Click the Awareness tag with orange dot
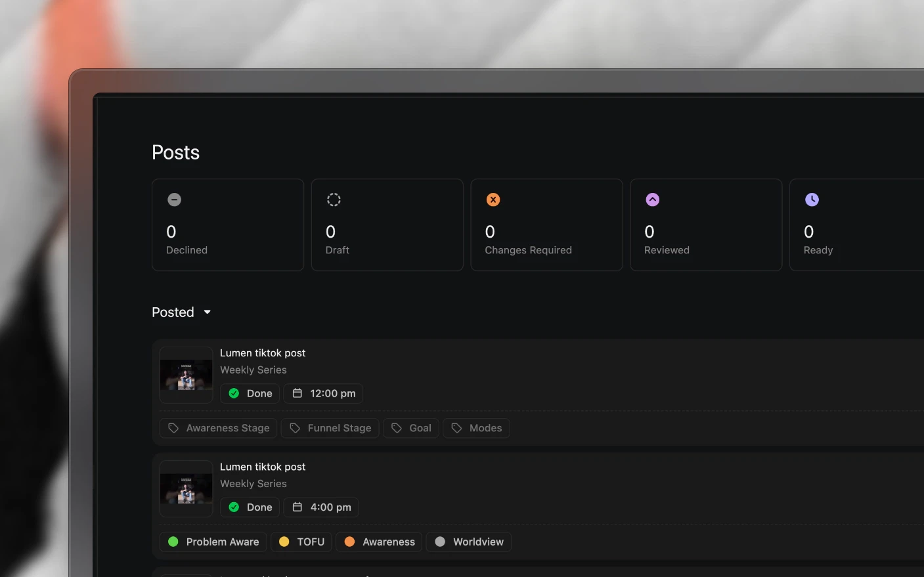Screen dimensions: 924x577 pyautogui.click(x=379, y=542)
